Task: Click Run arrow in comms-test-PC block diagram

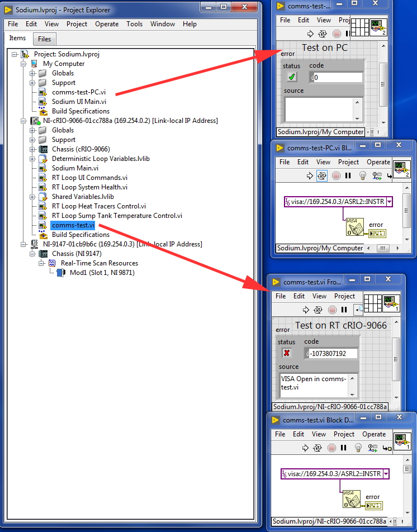Action: (310, 175)
